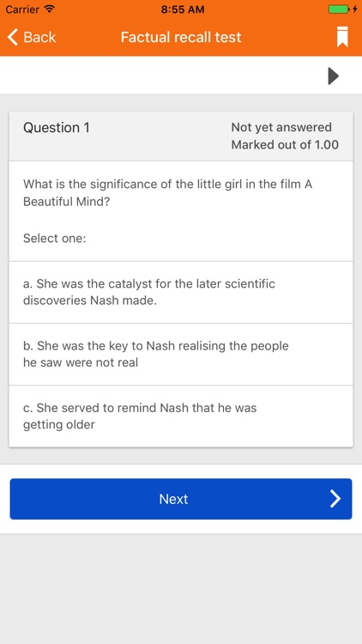Click the right chevron on Next button
Screen dimensions: 362x644
click(x=335, y=499)
